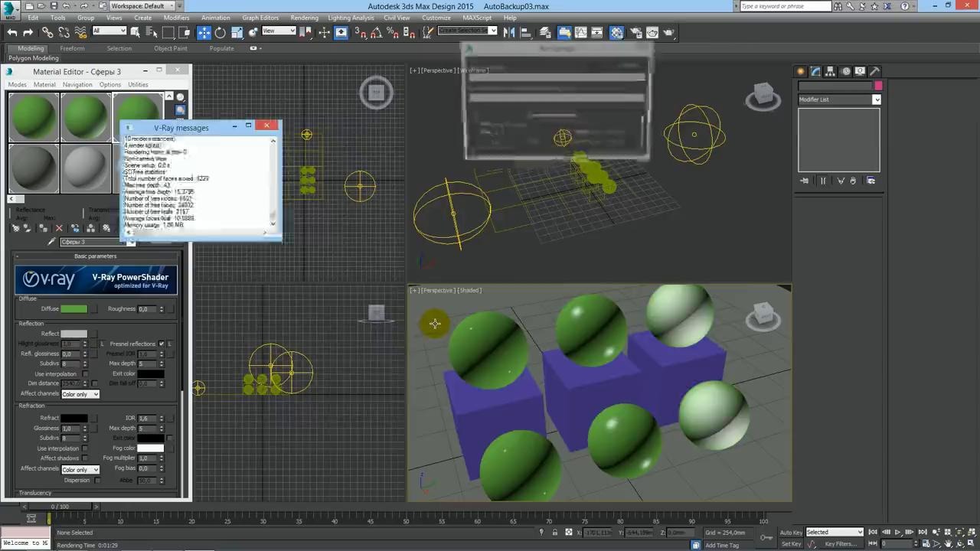The image size is (980, 551).
Task: Click the Align tool icon
Action: (527, 32)
